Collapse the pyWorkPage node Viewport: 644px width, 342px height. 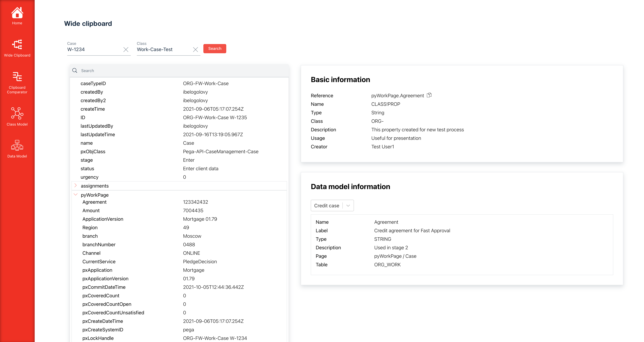point(76,195)
